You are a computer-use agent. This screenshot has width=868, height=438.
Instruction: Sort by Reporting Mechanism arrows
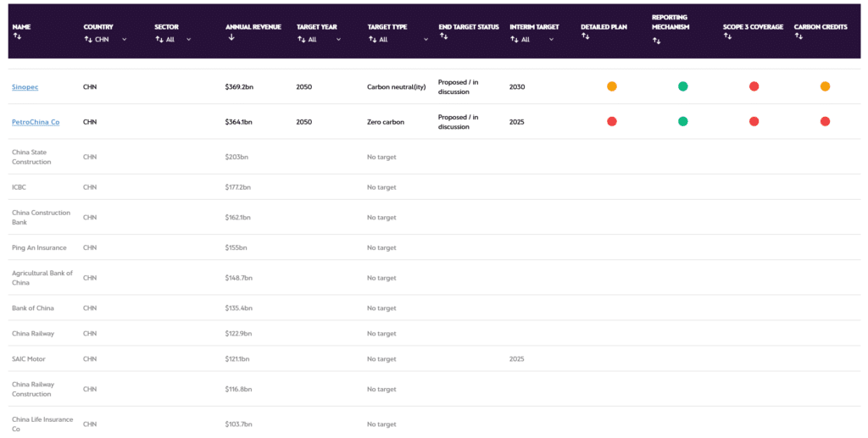tap(656, 41)
